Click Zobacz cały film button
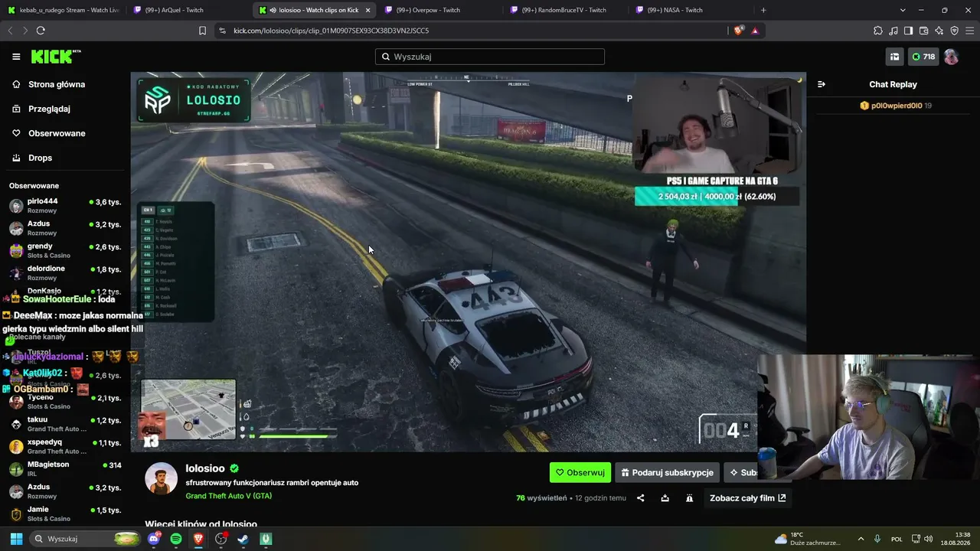 [747, 498]
